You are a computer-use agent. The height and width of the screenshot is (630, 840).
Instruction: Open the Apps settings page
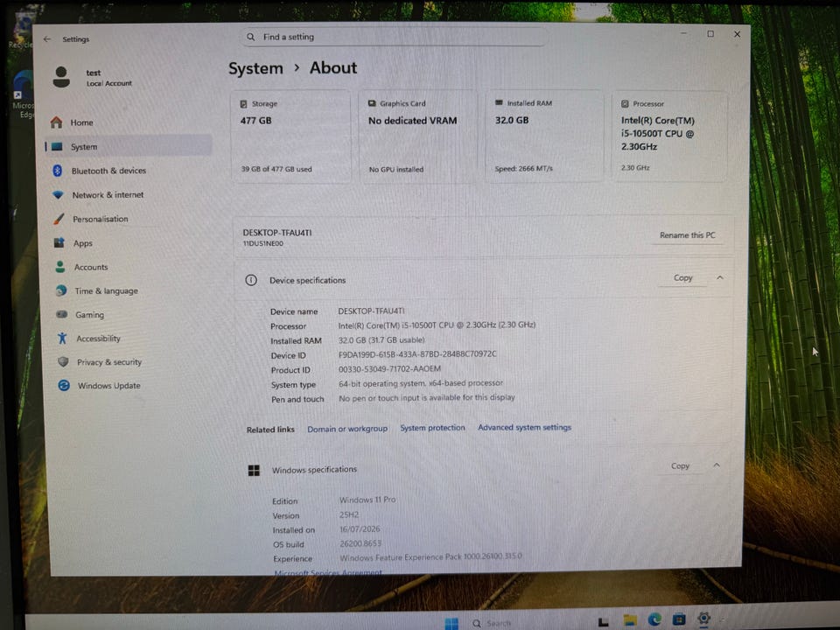point(73,242)
